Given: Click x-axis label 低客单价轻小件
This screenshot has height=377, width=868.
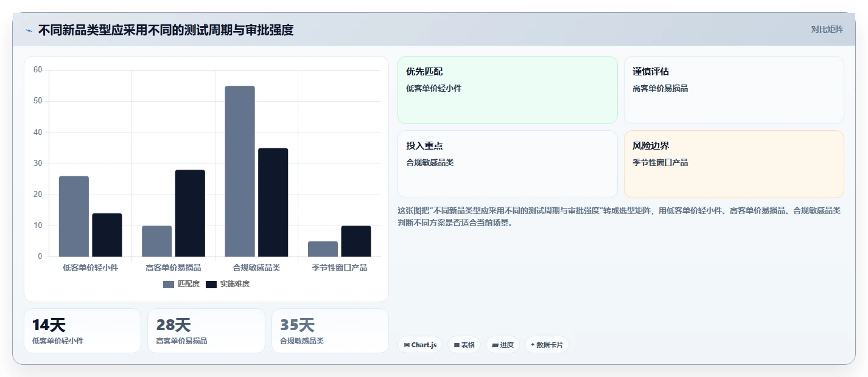Looking at the screenshot, I should [91, 268].
